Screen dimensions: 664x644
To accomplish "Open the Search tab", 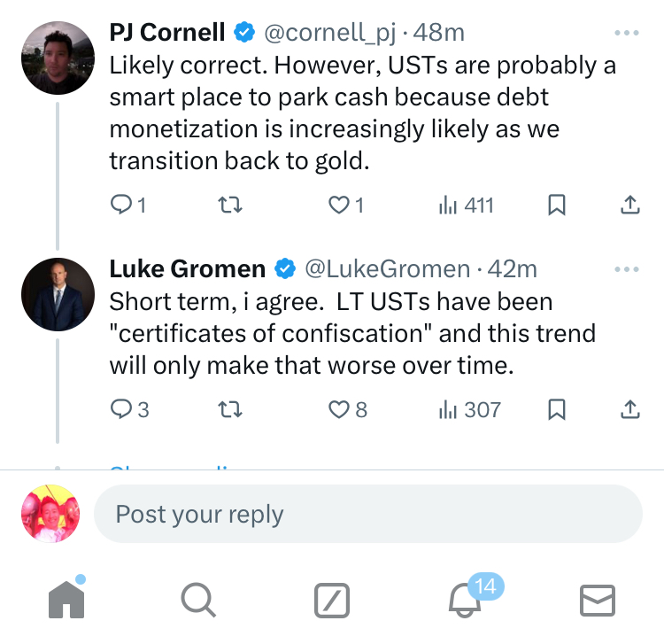I will pos(198,601).
